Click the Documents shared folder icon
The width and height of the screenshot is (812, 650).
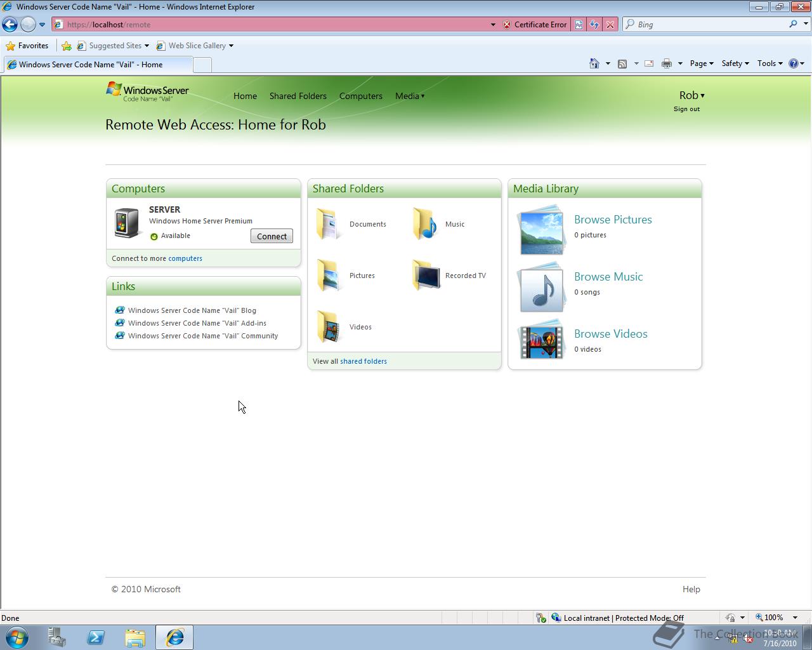tap(329, 223)
